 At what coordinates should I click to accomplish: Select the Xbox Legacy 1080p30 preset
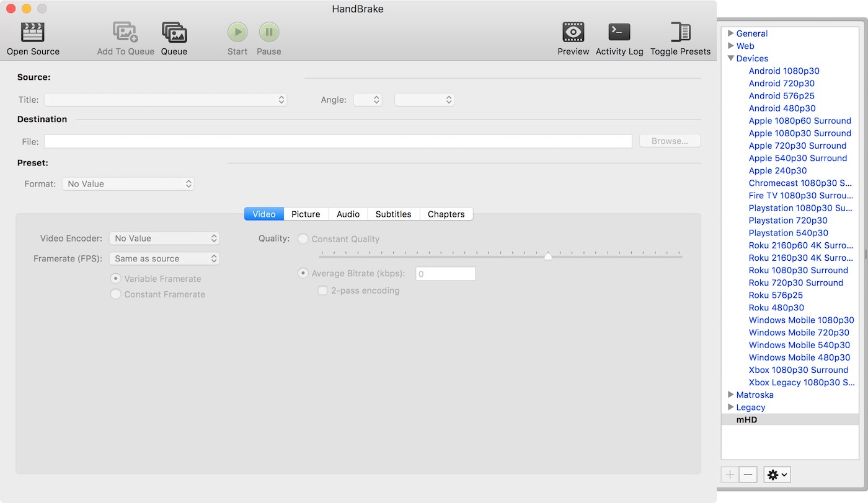click(801, 382)
